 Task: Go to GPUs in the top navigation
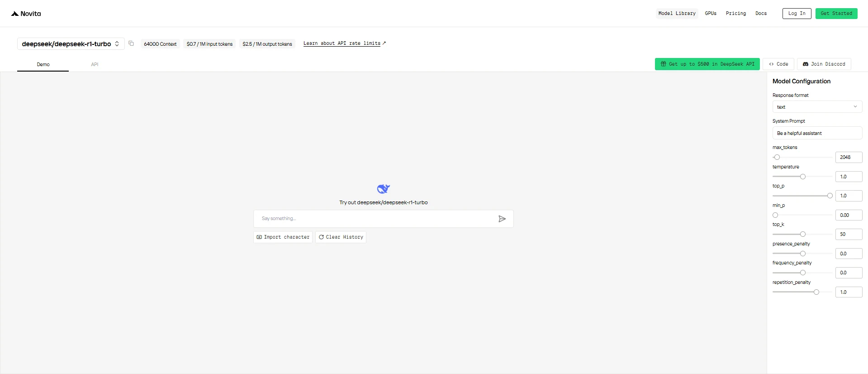[711, 14]
